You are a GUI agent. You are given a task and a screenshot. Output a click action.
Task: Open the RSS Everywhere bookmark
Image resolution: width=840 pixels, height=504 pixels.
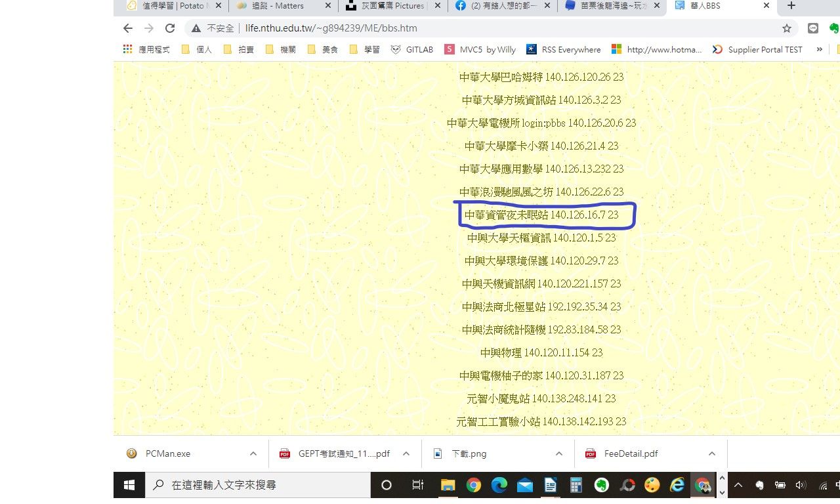click(x=564, y=49)
